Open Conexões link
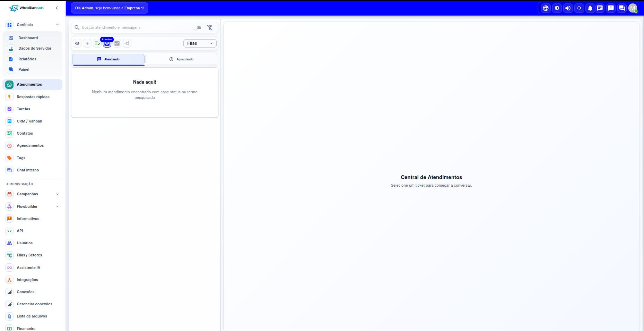644x331 pixels. 33,292
